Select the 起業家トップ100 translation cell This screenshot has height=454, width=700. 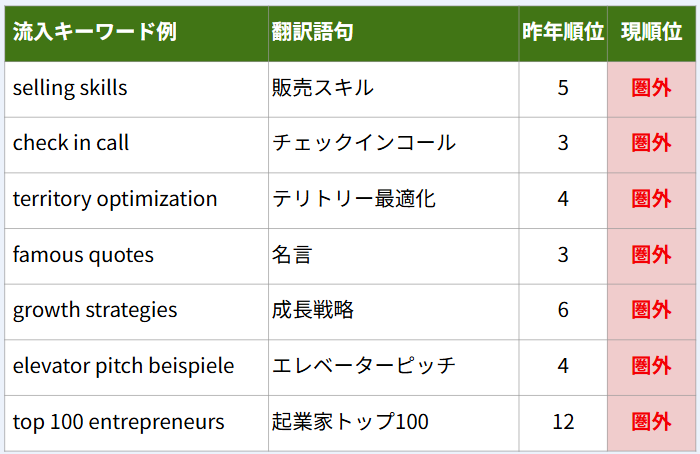pyautogui.click(x=350, y=422)
